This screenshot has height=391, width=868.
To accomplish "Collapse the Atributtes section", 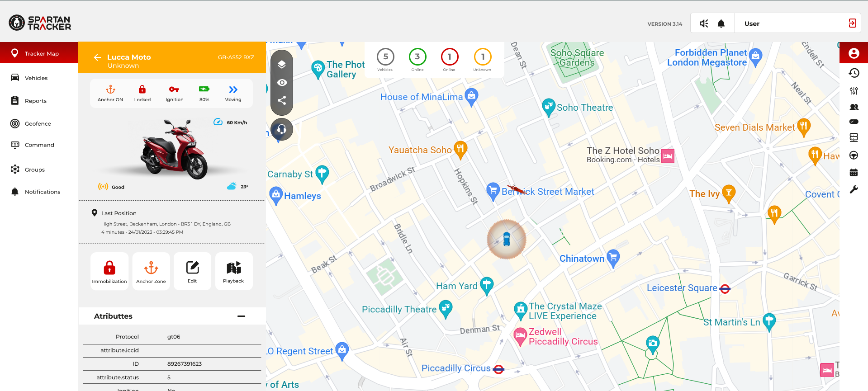I will (x=241, y=316).
